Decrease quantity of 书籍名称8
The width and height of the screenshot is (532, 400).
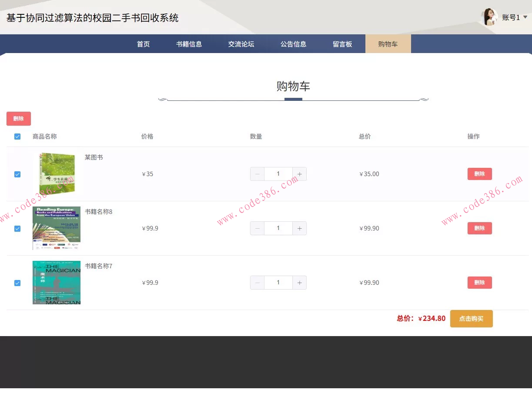point(257,228)
